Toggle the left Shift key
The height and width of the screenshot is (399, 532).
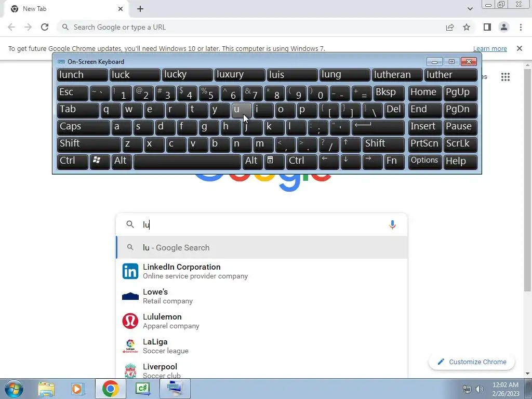pyautogui.click(x=89, y=144)
